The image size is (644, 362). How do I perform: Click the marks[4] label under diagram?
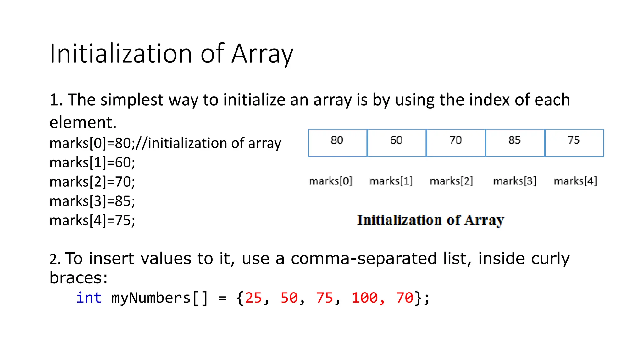575,181
